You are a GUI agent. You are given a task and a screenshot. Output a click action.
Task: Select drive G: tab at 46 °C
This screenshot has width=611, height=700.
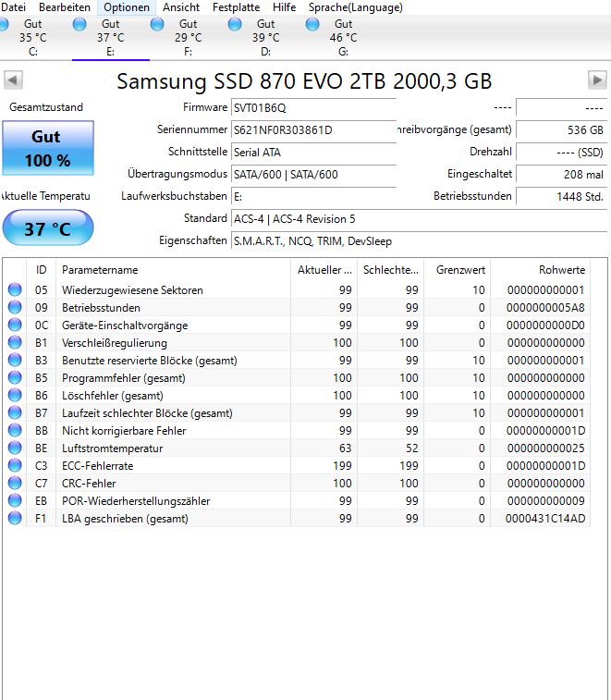pos(344,38)
